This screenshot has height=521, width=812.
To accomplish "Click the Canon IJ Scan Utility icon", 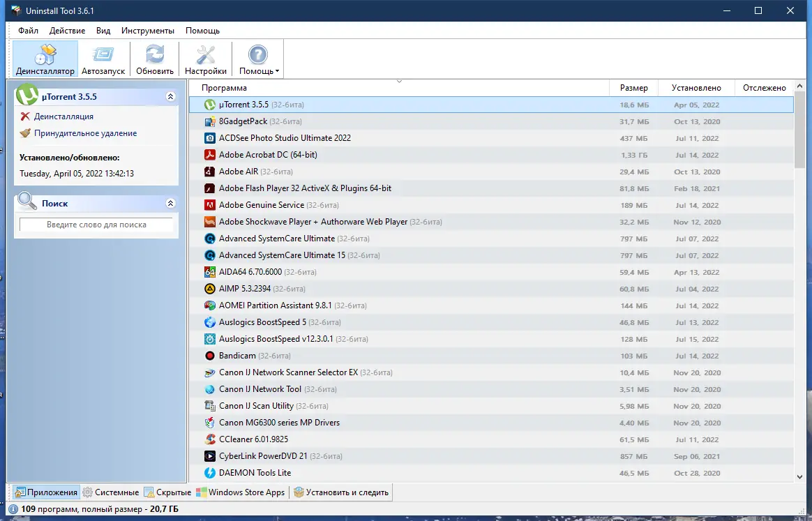I will tap(210, 406).
